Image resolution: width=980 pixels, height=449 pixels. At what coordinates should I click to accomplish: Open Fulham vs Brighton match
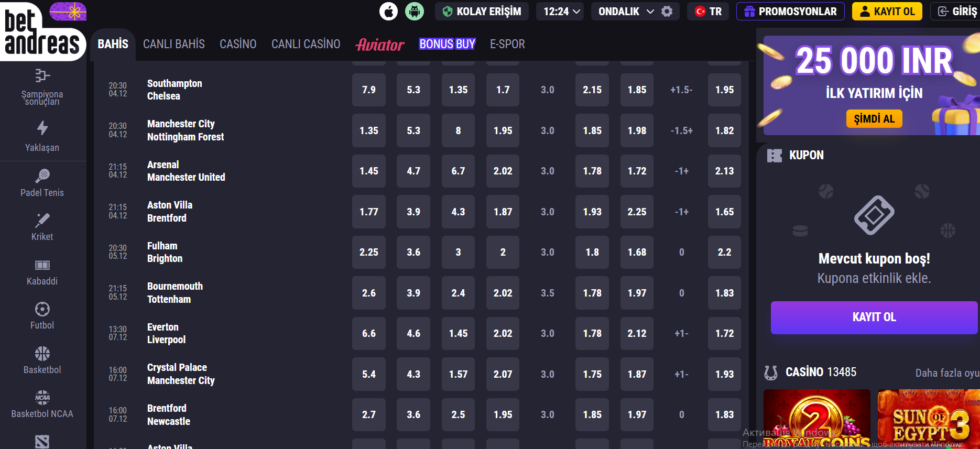[x=165, y=252]
